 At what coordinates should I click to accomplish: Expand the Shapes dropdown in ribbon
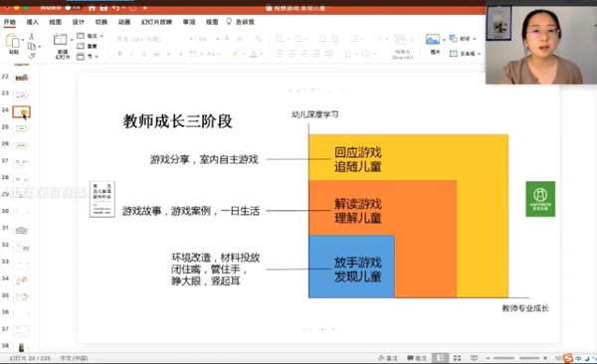click(x=475, y=39)
